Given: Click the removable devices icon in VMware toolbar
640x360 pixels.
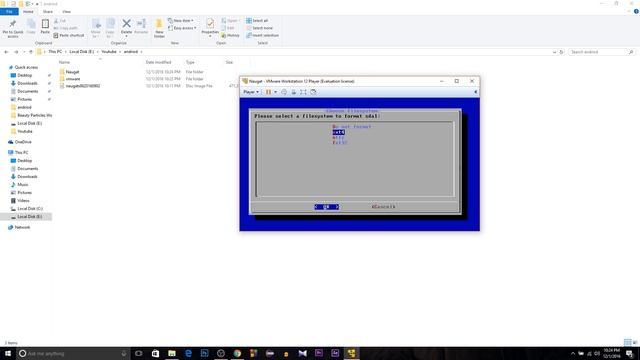Looking at the screenshot, I should pyautogui.click(x=293, y=92).
